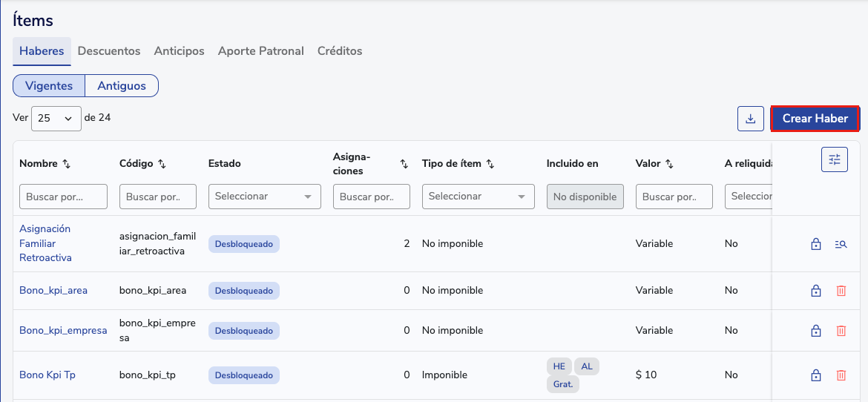The height and width of the screenshot is (402, 868).
Task: Click the trash icon for Bono Kpi Tp
Action: pos(841,375)
